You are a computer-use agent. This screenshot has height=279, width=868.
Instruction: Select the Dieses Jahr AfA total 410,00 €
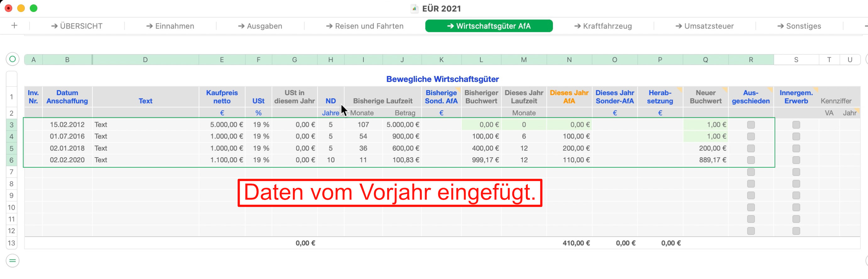coord(576,243)
